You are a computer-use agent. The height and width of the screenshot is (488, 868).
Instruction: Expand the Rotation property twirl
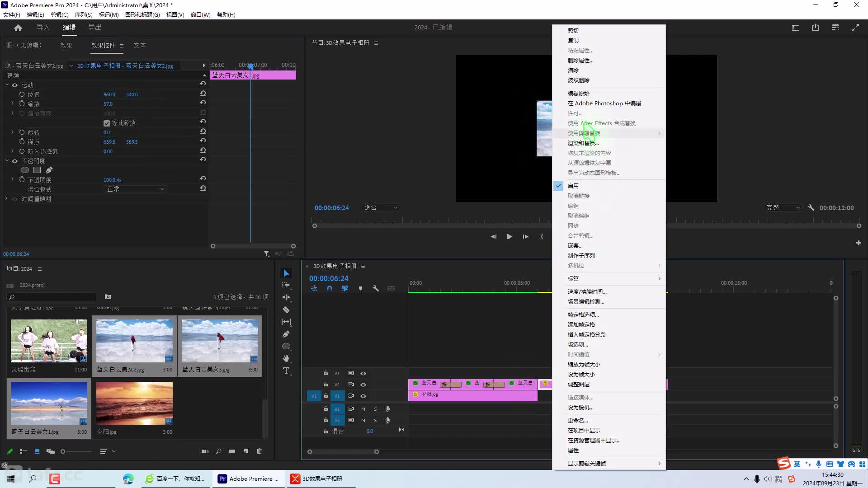click(12, 132)
